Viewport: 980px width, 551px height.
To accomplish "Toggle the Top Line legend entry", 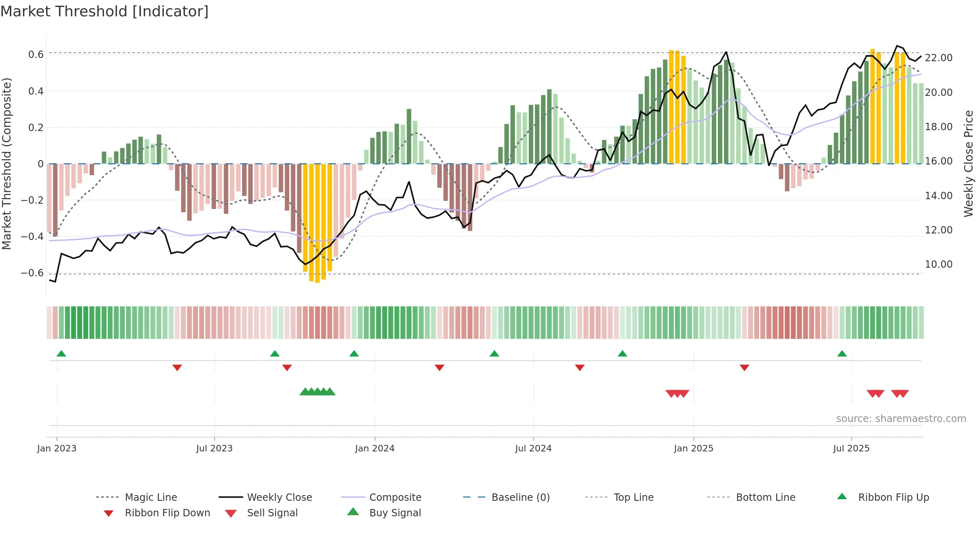I will pos(619,497).
